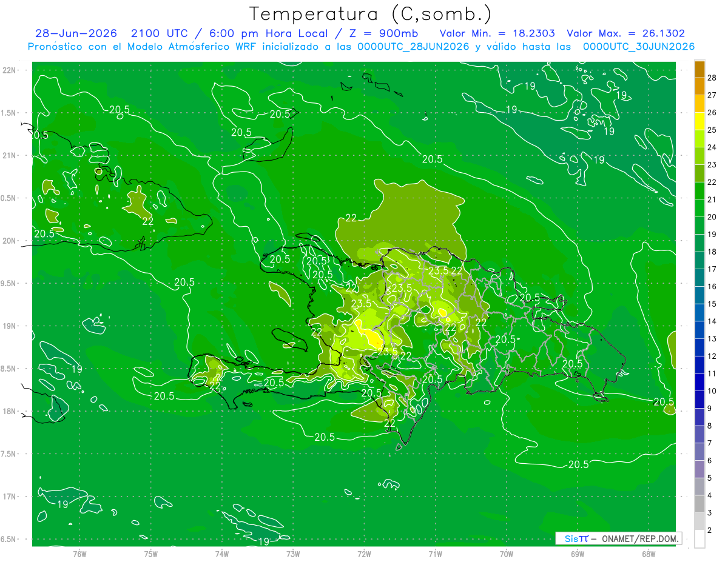This screenshot has height=562, width=728.
Task: Click the '68W' longitude axis label
Action: [x=649, y=554]
